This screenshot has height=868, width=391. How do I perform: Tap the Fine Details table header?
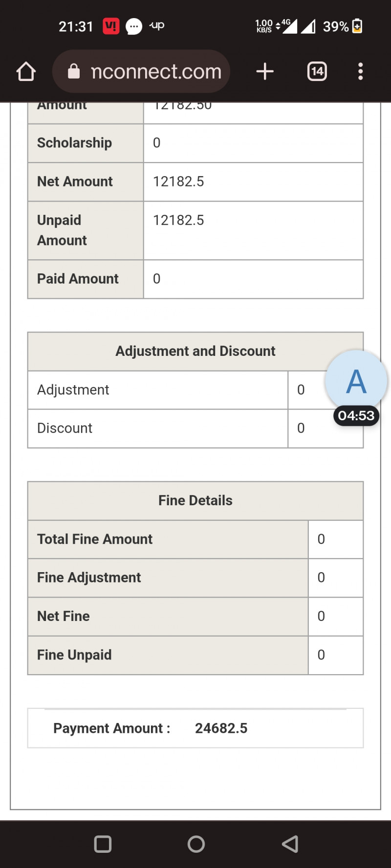[x=195, y=500]
